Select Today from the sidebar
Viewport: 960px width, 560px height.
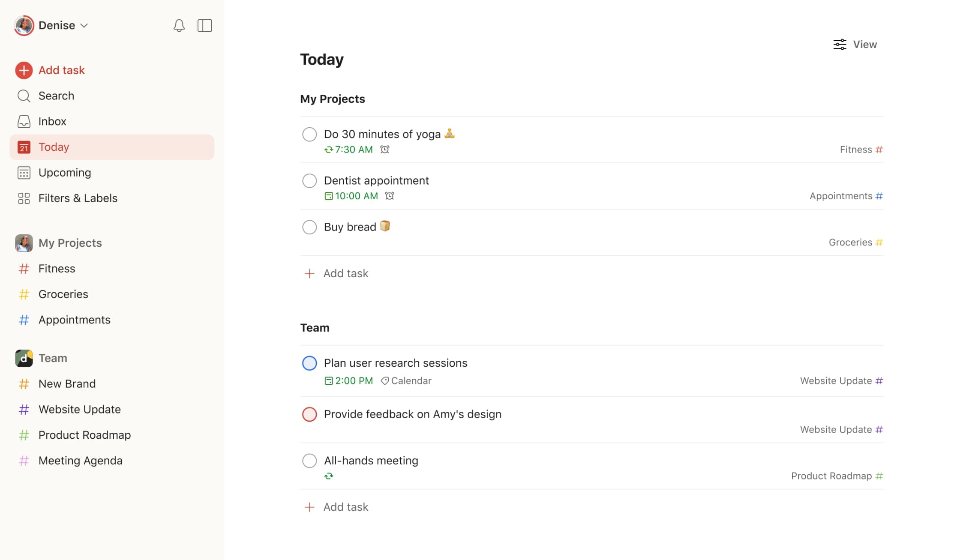point(53,147)
